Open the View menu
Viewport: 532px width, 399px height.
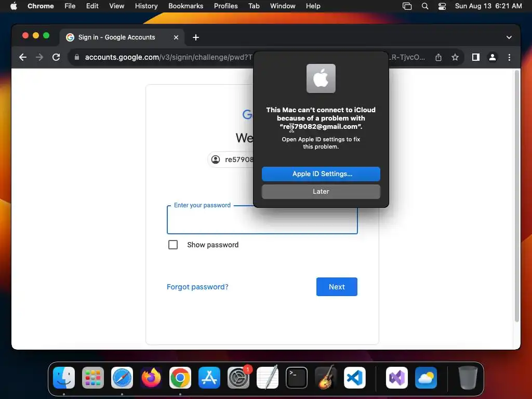[x=117, y=6]
